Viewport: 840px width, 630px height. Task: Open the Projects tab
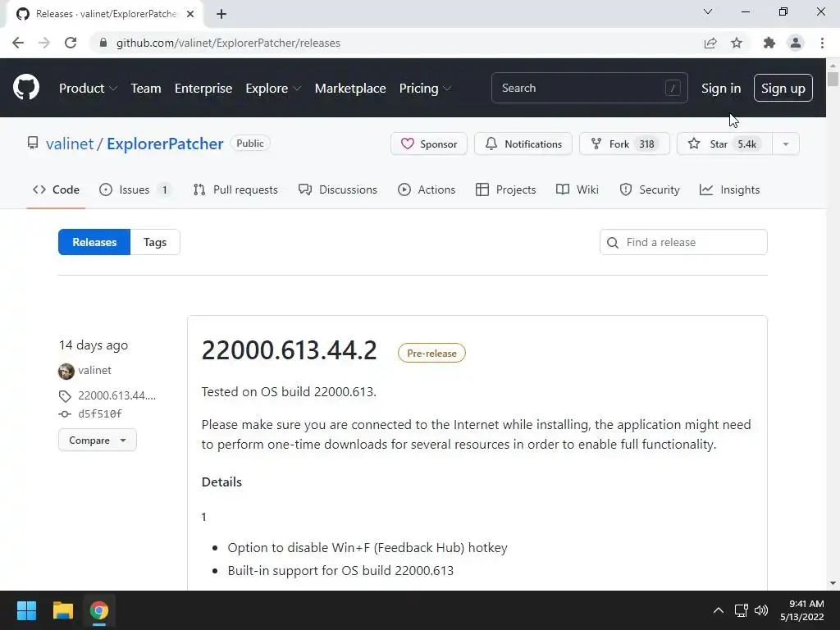click(x=505, y=189)
